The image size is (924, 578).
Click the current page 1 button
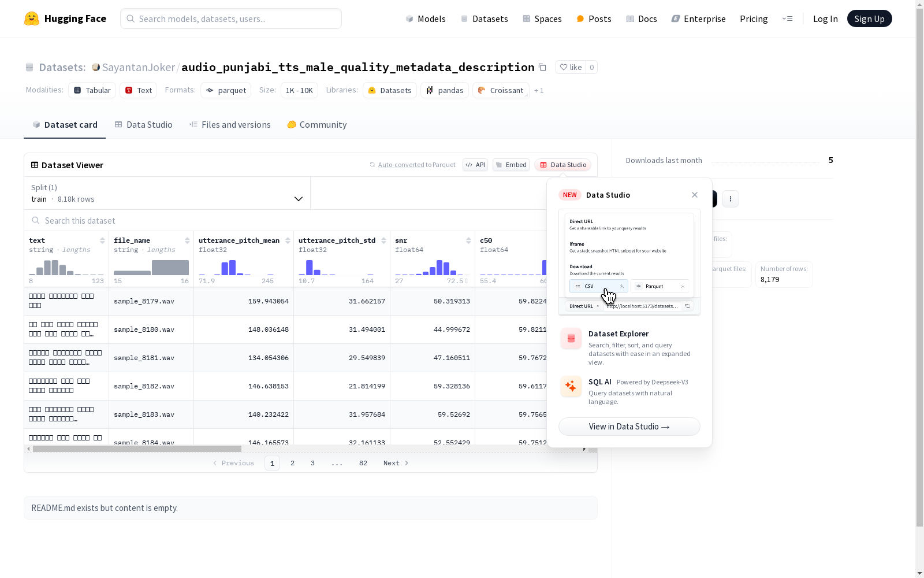point(272,463)
